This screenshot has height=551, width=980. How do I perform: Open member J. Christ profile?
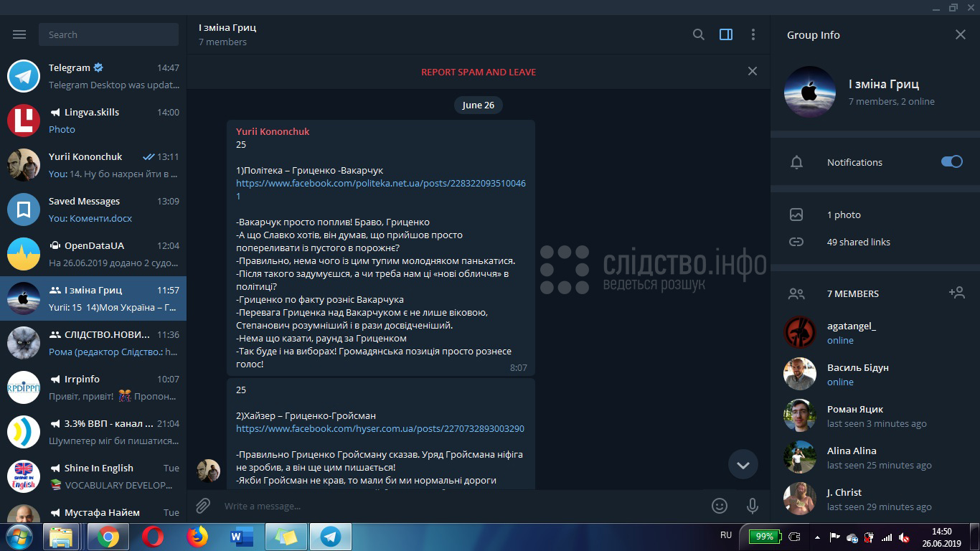[875, 499]
